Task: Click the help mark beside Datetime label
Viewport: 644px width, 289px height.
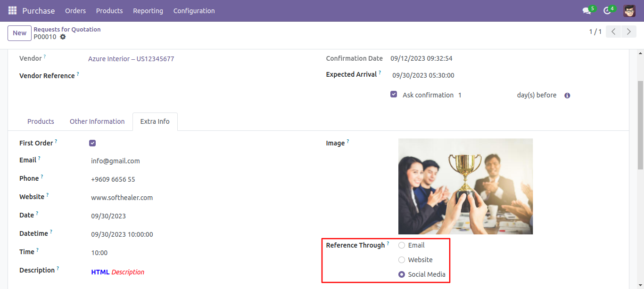Action: (51, 232)
